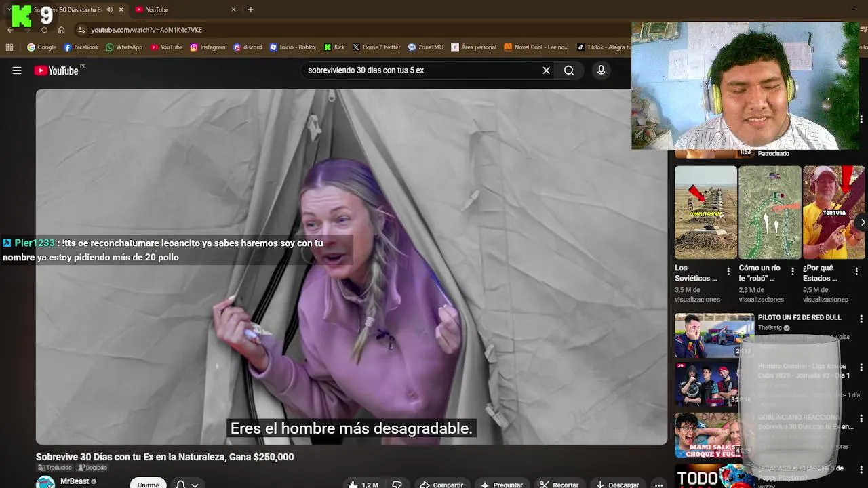Go back with the browser back arrow
This screenshot has height=488, width=868.
coord(10,30)
